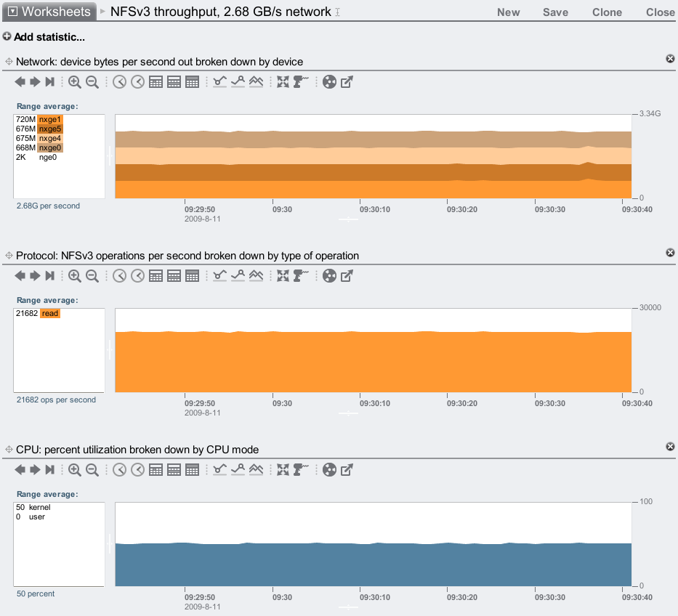This screenshot has width=678, height=616.
Task: Select the read operation legend entry
Action: (49, 313)
